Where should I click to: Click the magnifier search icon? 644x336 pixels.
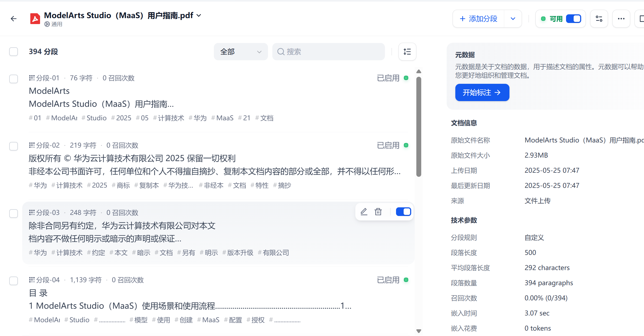coord(281,52)
